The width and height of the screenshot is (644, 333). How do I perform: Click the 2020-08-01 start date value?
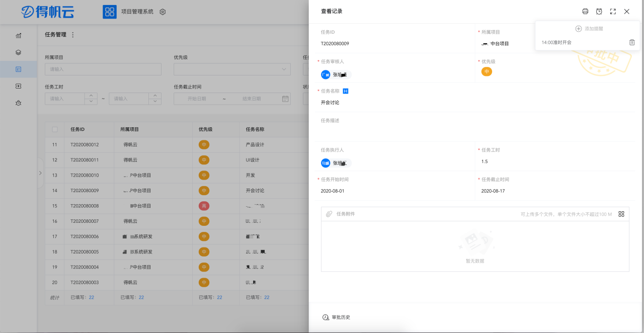333,191
